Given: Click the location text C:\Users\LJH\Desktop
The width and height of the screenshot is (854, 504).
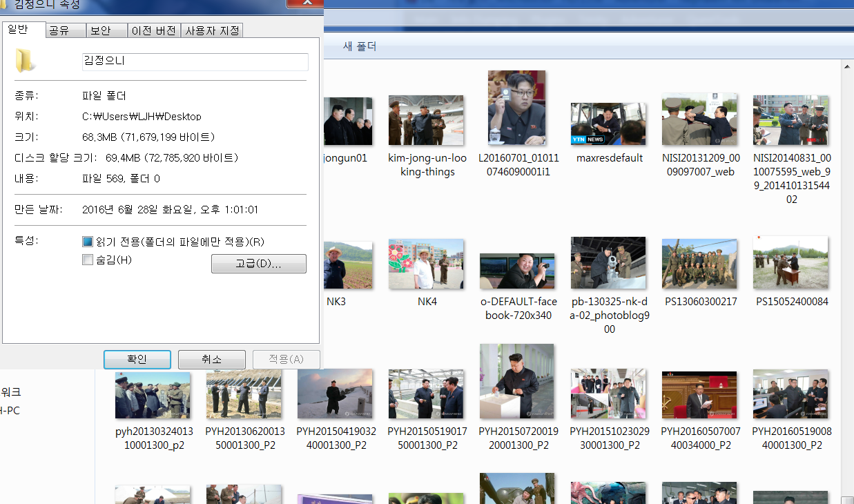Looking at the screenshot, I should tap(142, 117).
